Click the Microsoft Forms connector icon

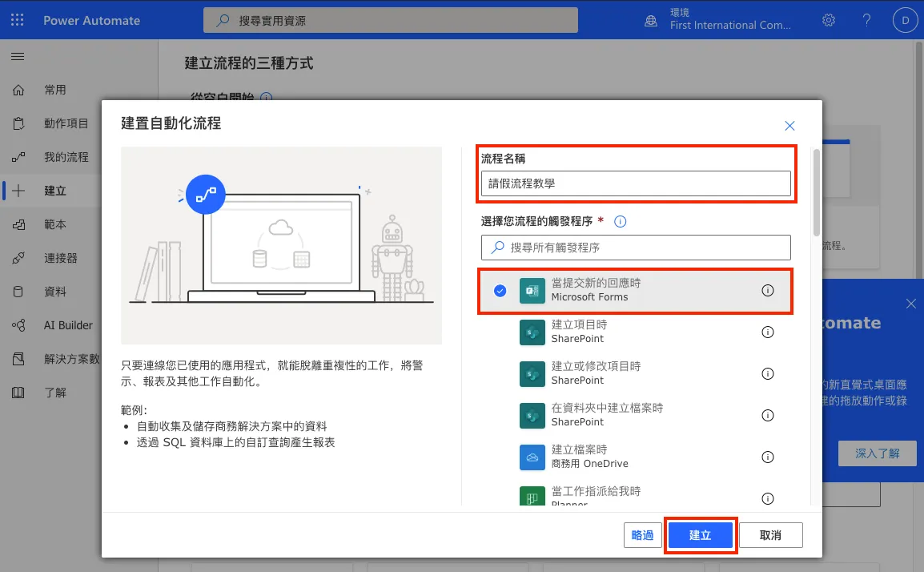point(532,291)
